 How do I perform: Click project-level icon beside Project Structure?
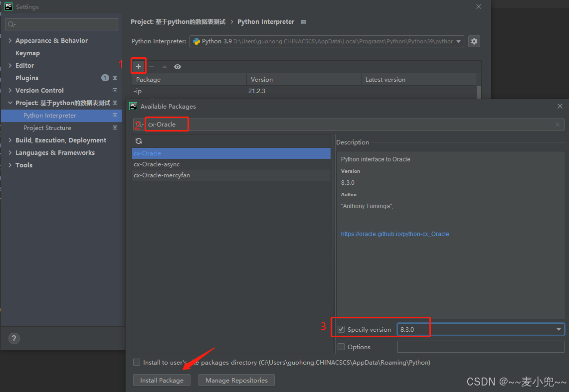click(115, 128)
